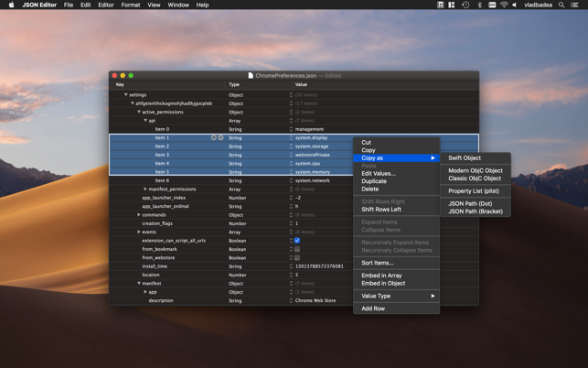Toggle the from_webstore checkbox
Viewport: 588px width, 368px height.
click(297, 257)
